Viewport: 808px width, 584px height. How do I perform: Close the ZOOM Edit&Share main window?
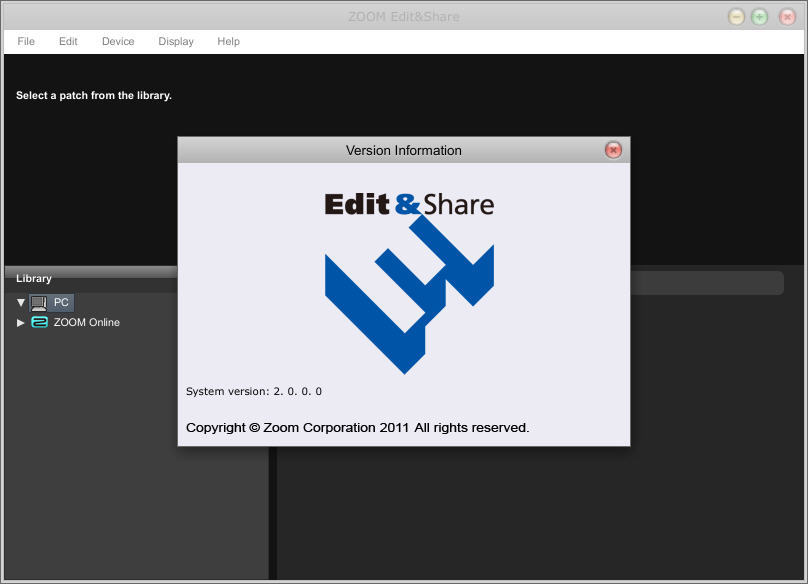783,17
